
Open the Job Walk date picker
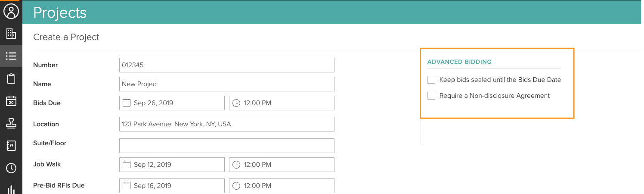(x=172, y=165)
